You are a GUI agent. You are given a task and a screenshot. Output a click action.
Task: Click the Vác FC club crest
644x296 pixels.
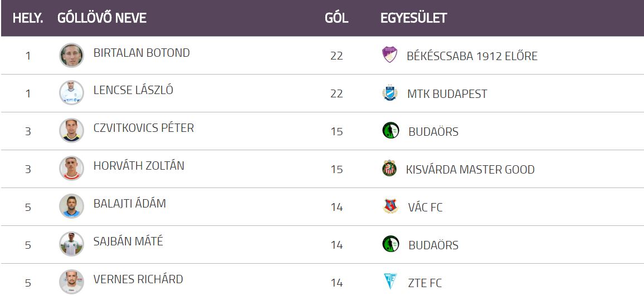[391, 206]
